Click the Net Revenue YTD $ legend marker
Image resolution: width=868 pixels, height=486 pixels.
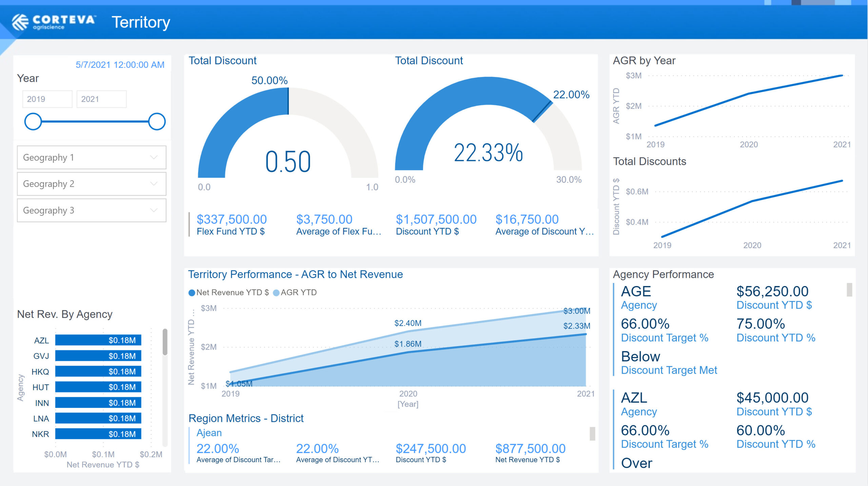192,293
